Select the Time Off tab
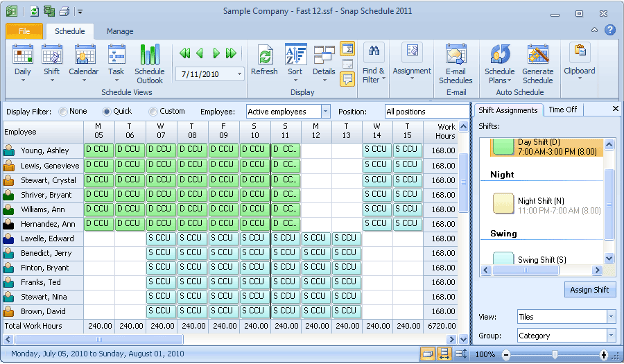 coord(562,110)
